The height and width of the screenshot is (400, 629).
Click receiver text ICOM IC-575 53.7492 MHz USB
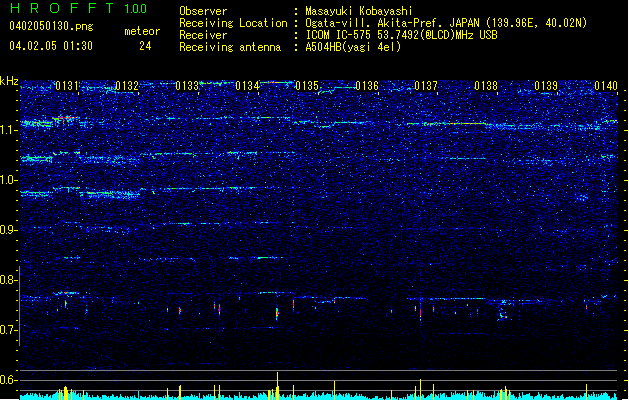point(402,35)
